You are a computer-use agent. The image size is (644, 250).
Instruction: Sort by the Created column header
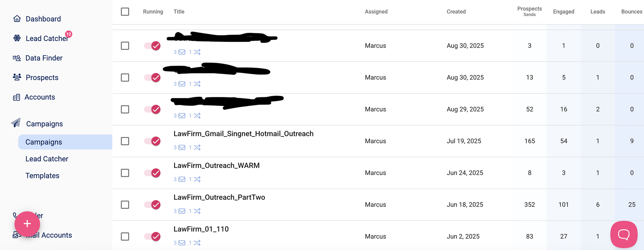(x=456, y=12)
